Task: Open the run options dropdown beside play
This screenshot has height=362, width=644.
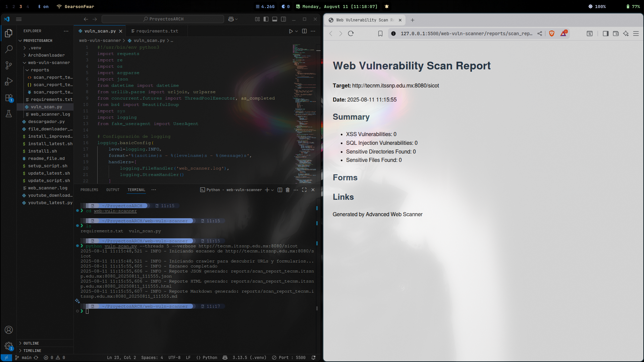Action: pos(297,31)
